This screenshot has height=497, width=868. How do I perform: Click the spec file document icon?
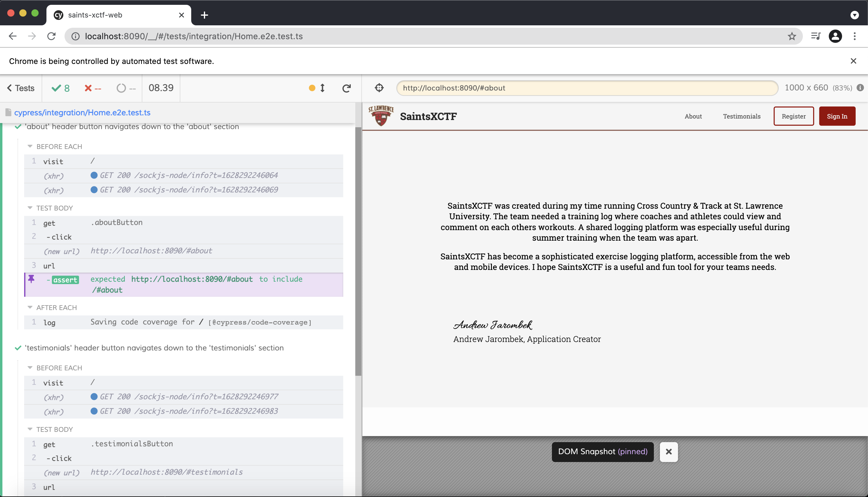coord(8,112)
